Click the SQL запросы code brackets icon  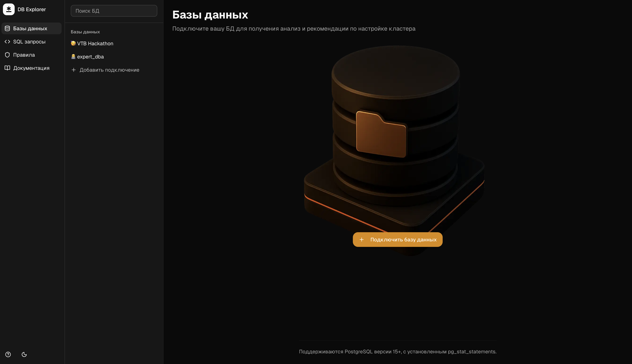point(7,42)
